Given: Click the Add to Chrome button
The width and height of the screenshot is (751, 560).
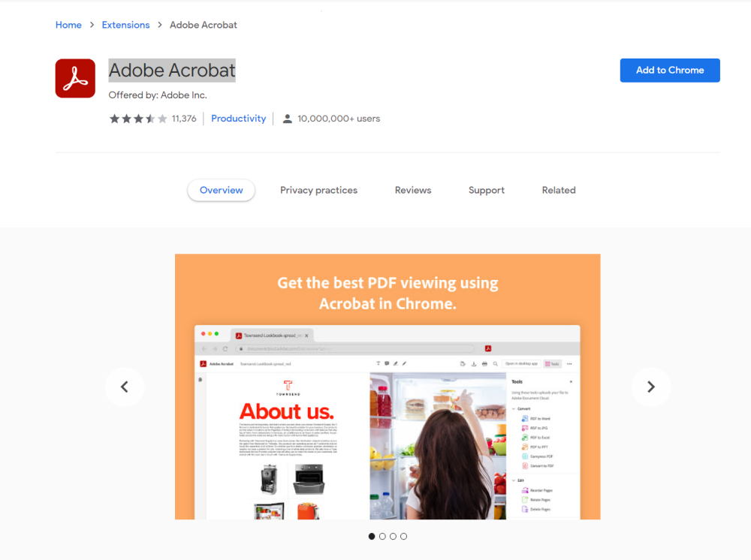Looking at the screenshot, I should point(670,71).
